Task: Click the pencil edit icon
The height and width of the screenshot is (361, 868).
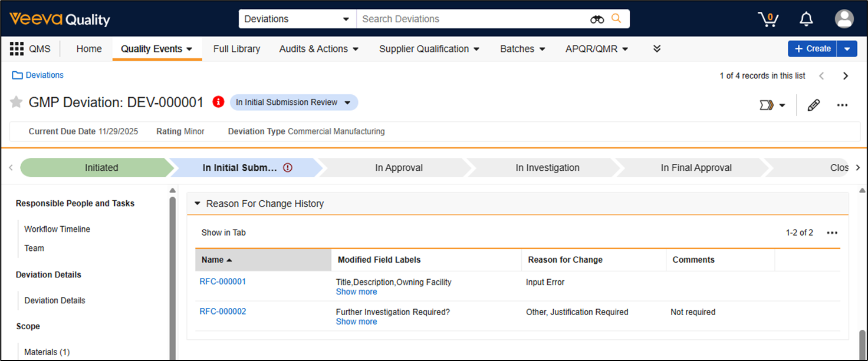Action: pyautogui.click(x=813, y=105)
